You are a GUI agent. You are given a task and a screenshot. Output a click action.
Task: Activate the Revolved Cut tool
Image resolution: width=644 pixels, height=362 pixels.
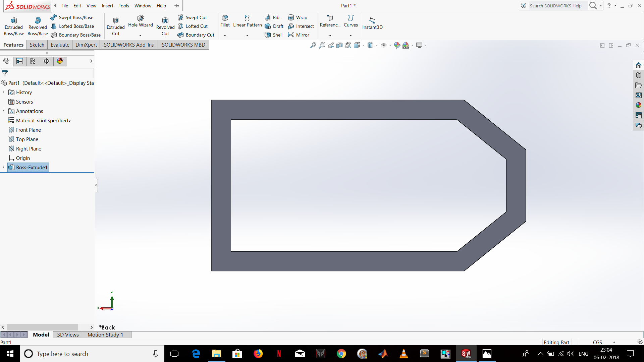165,26
